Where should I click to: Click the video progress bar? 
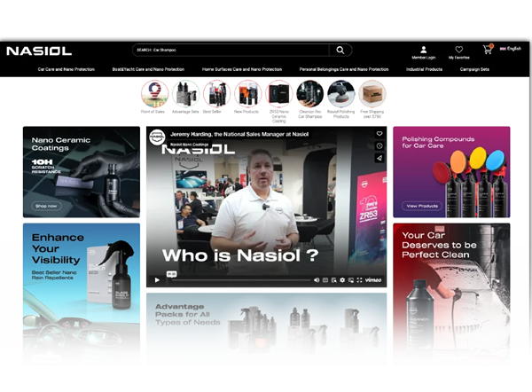click(240, 280)
